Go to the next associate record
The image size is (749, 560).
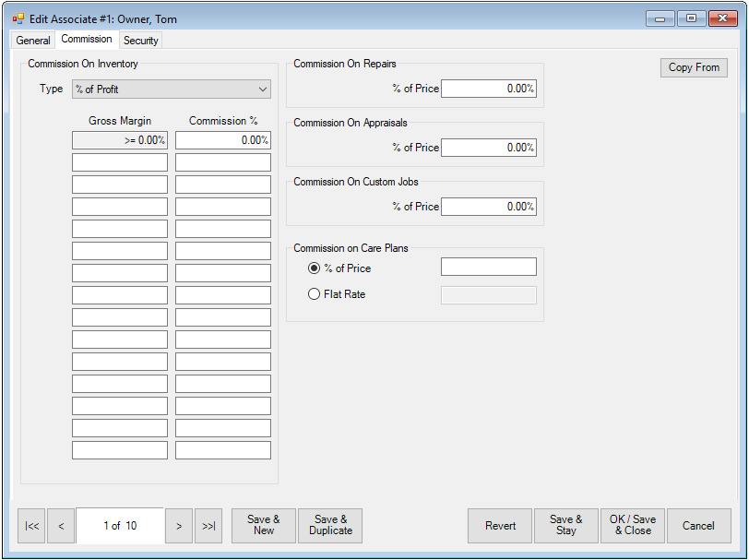tap(179, 526)
